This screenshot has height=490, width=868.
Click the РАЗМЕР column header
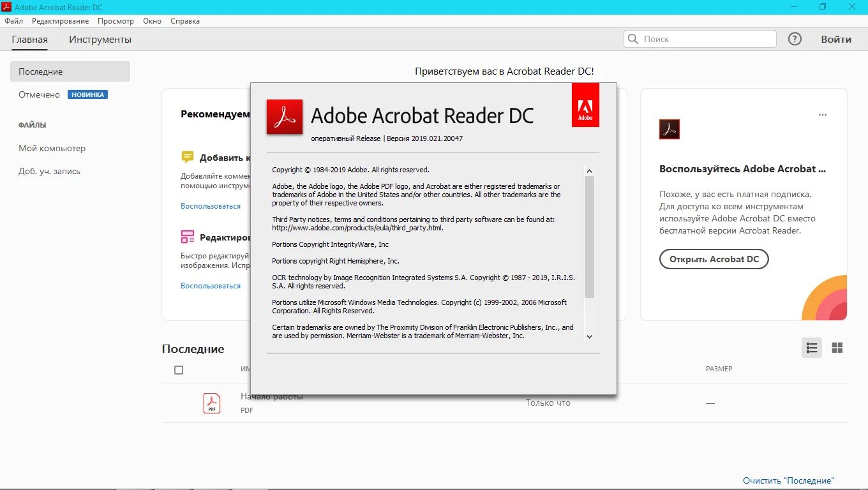[x=719, y=369]
